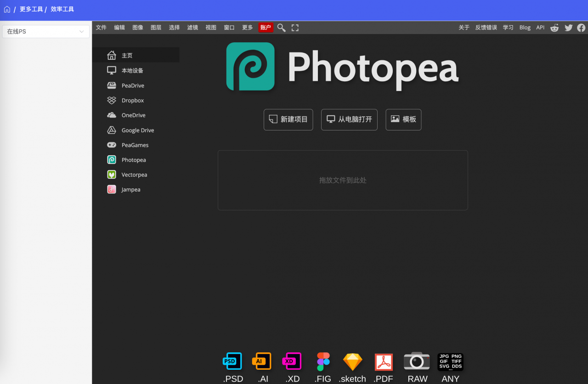The width and height of the screenshot is (588, 384).
Task: Select 主页 in the sidebar
Action: (x=136, y=55)
